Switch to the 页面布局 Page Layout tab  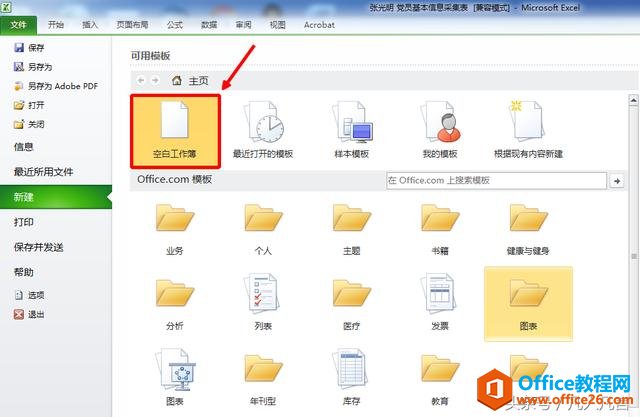coord(132,25)
